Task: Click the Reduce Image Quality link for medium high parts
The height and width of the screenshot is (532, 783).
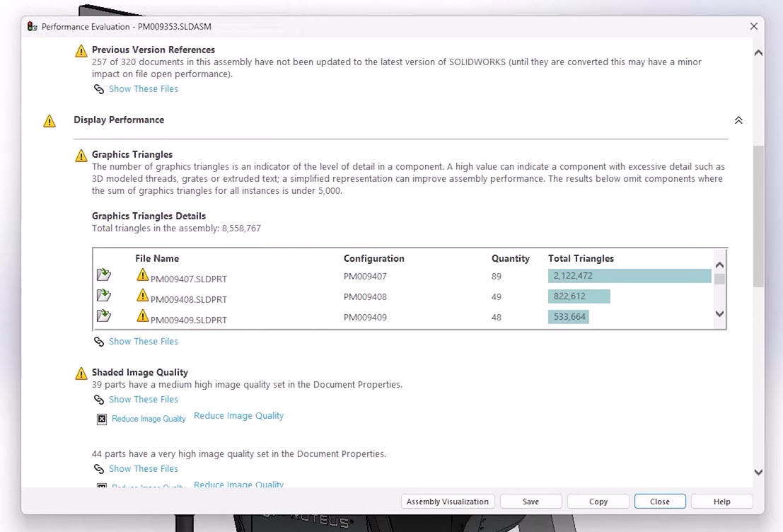Action: pos(238,416)
